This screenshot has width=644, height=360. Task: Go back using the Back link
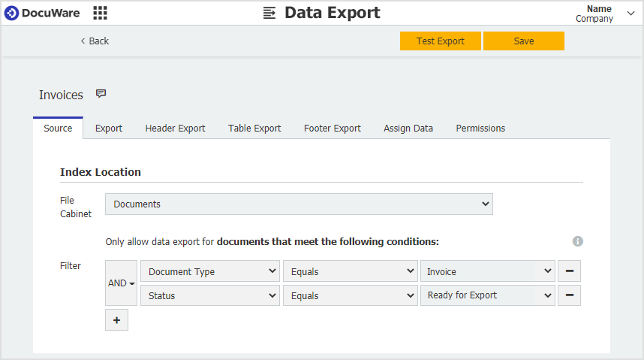(x=95, y=41)
